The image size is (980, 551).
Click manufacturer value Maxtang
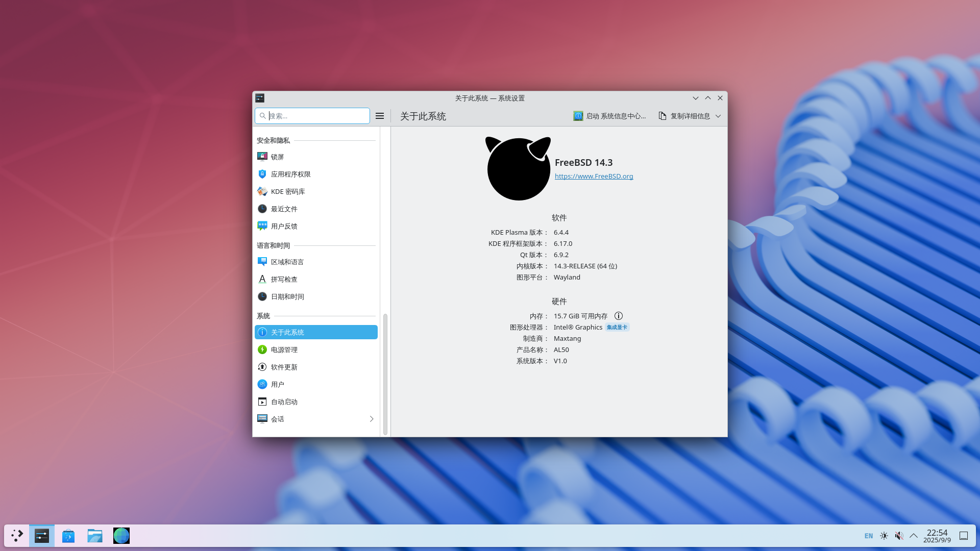pyautogui.click(x=568, y=338)
